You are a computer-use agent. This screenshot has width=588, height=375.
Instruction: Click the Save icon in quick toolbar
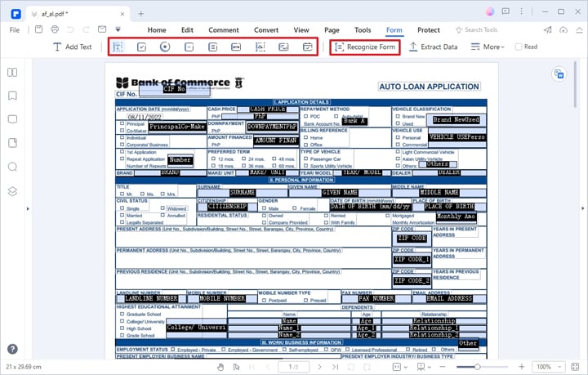coord(38,29)
